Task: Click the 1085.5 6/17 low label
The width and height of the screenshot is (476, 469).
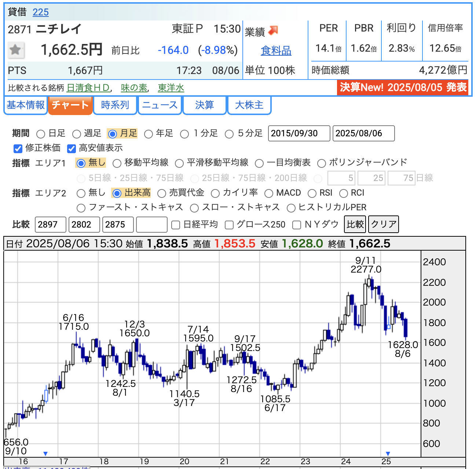Action: pyautogui.click(x=275, y=403)
